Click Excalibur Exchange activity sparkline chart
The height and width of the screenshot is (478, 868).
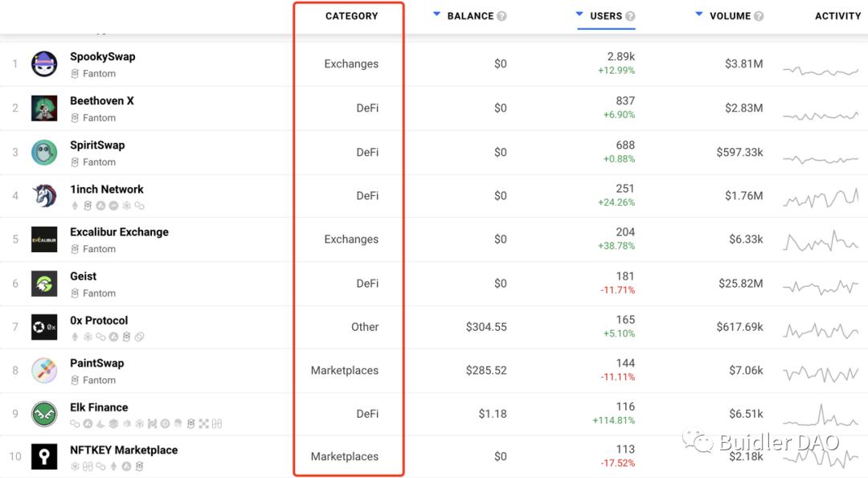click(x=821, y=241)
